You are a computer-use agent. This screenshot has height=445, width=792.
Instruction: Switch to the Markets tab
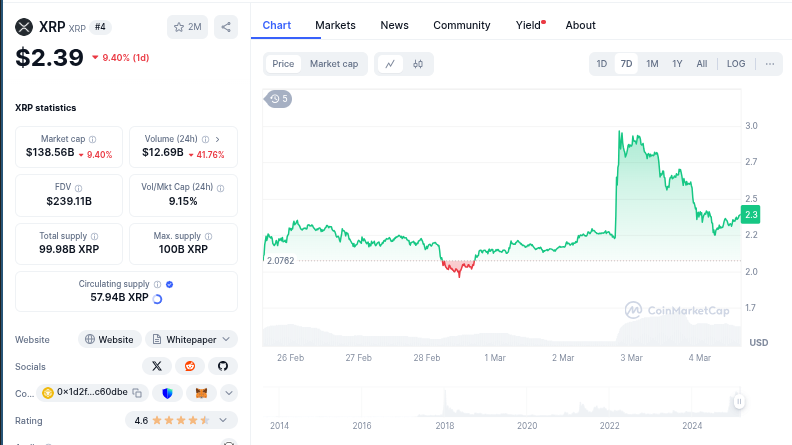tap(335, 25)
